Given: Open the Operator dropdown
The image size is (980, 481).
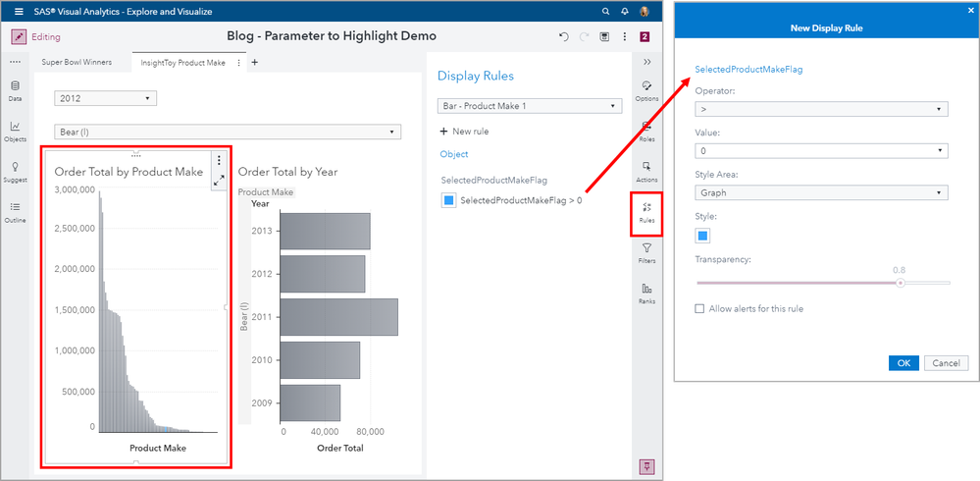Looking at the screenshot, I should (x=821, y=109).
